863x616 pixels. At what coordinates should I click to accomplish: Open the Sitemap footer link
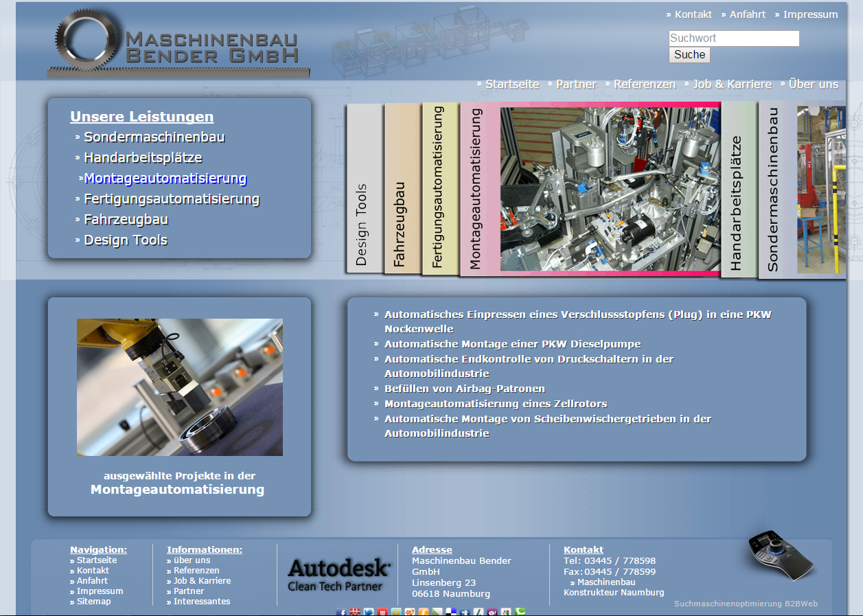point(94,602)
